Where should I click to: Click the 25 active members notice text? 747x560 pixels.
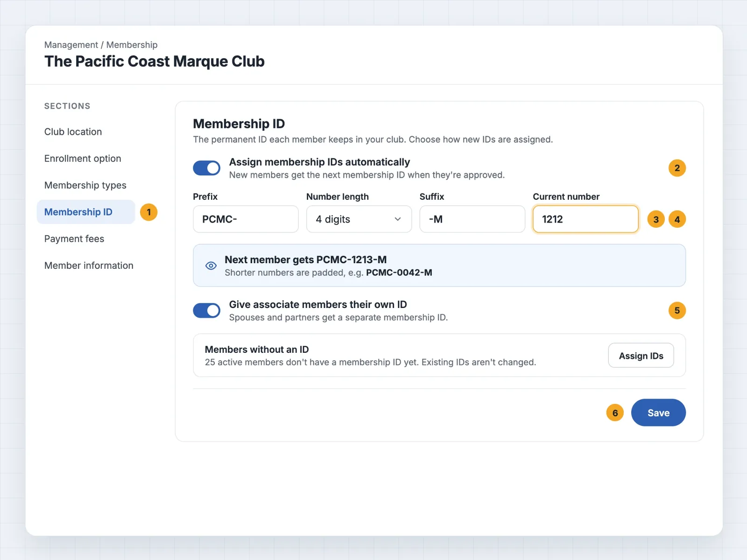[370, 362]
